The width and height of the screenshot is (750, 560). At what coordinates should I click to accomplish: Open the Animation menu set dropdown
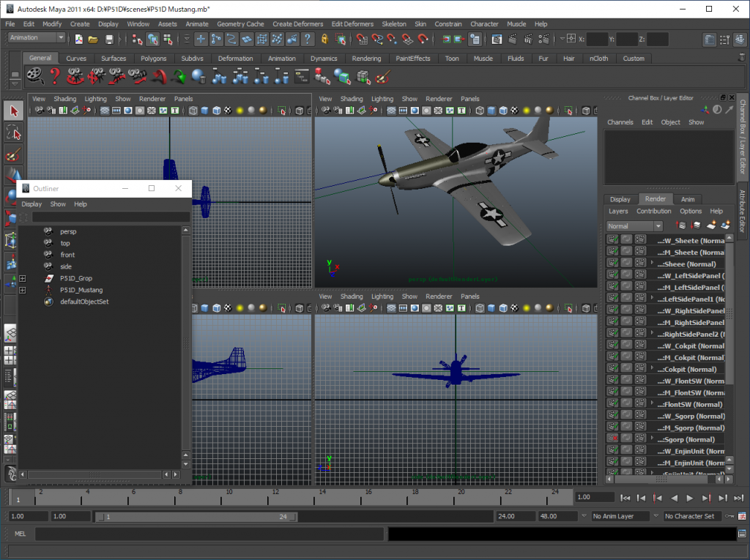point(37,38)
